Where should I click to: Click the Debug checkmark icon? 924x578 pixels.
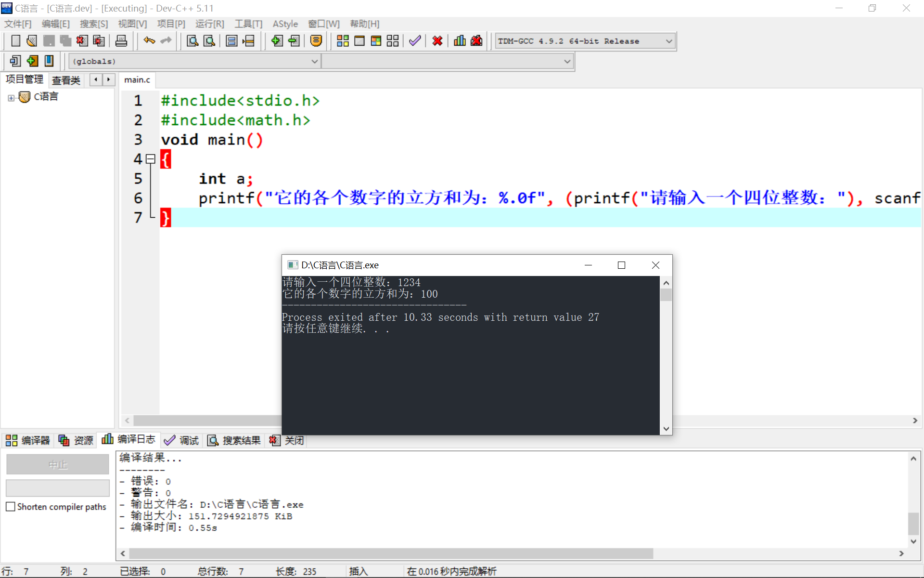coord(415,41)
